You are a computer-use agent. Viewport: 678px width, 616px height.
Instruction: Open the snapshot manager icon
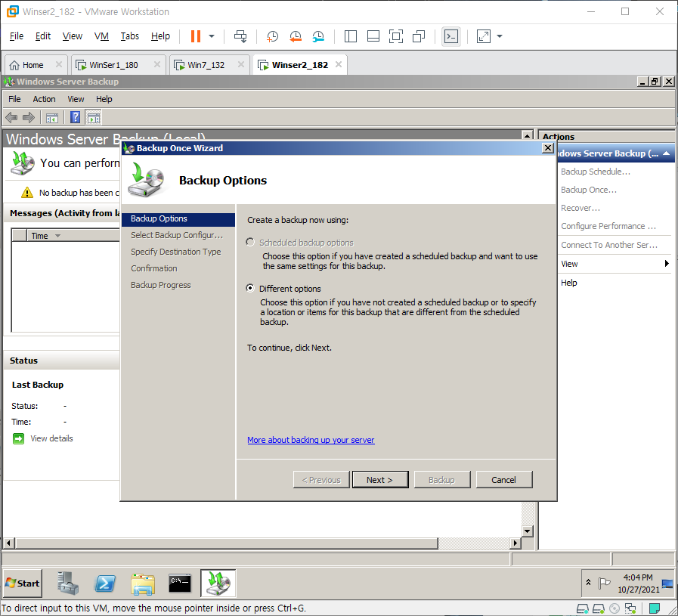tap(318, 36)
